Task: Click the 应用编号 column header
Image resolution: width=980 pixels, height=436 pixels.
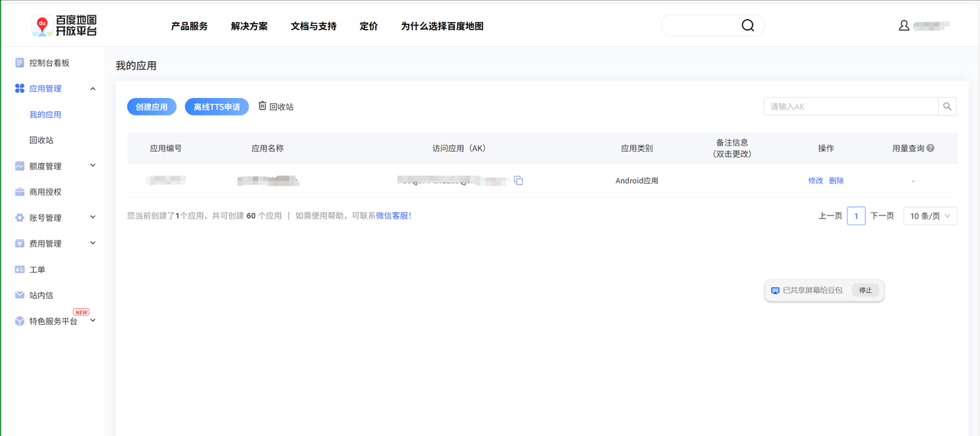Action: 165,148
